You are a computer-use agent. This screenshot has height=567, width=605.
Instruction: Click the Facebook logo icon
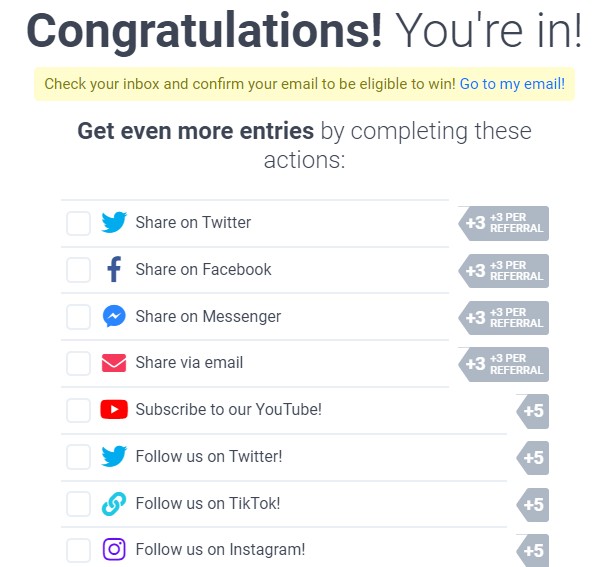[114, 269]
